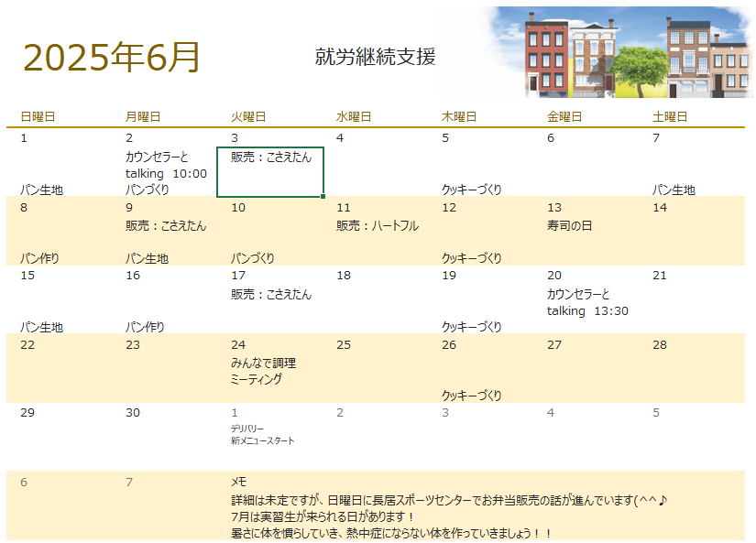The image size is (756, 543).
Task: Select the 水曜日 column header
Action: coord(354,116)
